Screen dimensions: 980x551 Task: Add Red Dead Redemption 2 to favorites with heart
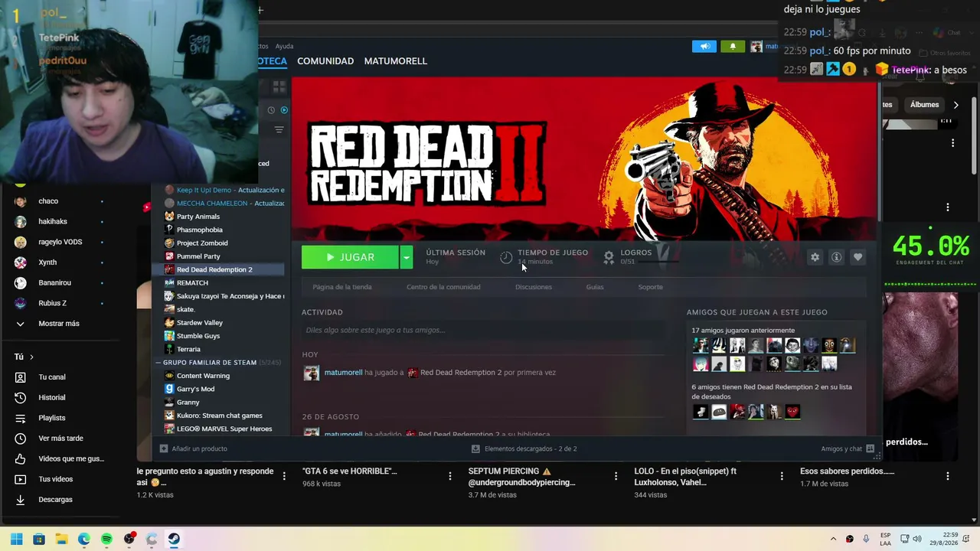point(857,257)
